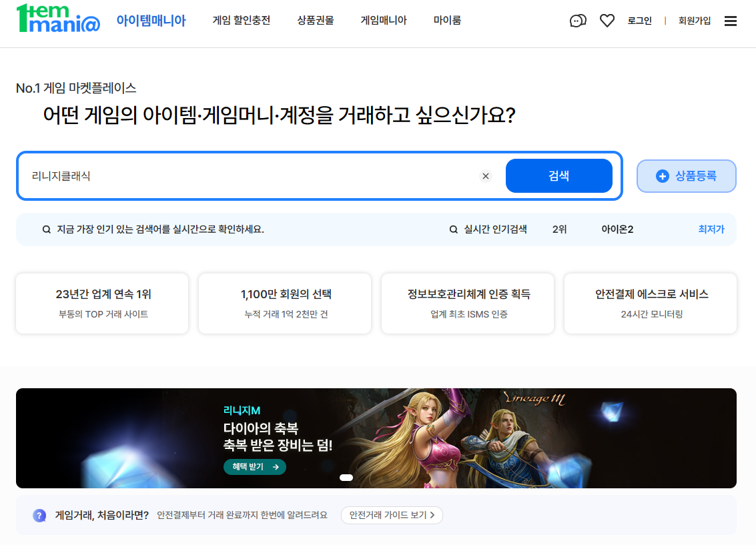Click the question mark icon by 게임거래
The width and height of the screenshot is (756, 545).
pyautogui.click(x=39, y=515)
